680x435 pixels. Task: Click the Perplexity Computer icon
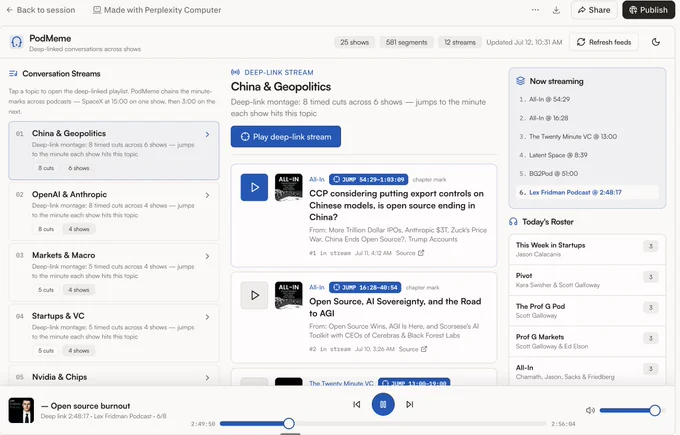coord(97,10)
